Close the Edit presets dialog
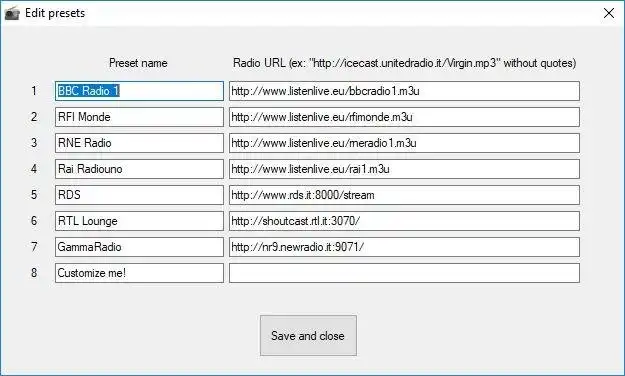Image resolution: width=625 pixels, height=376 pixels. (609, 13)
